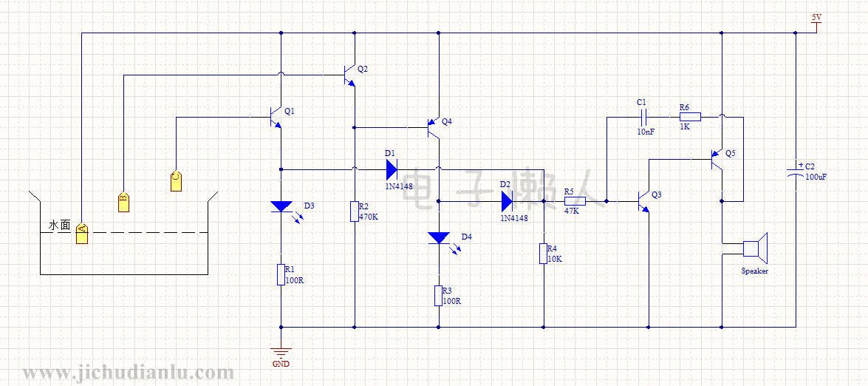Click the 5V power port symbol
868x386 pixels.
click(x=816, y=27)
